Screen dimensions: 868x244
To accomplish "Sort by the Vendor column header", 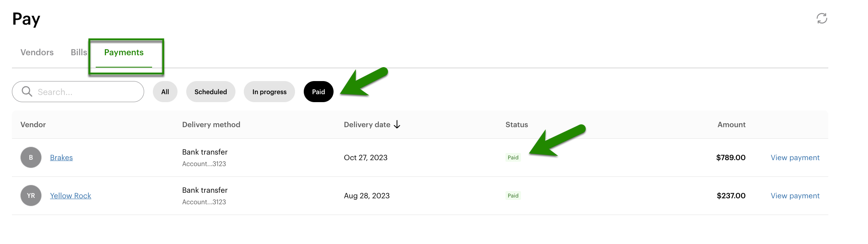I will pos(33,124).
